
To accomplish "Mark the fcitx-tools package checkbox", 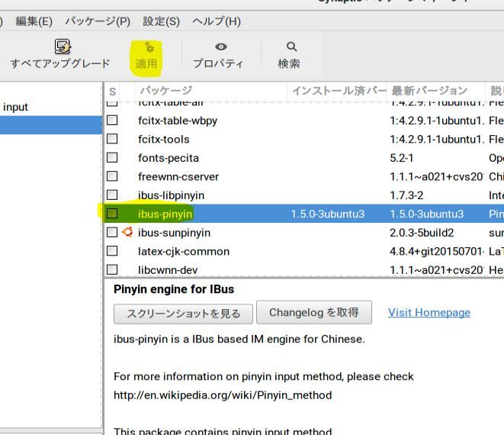I will pyautogui.click(x=112, y=139).
